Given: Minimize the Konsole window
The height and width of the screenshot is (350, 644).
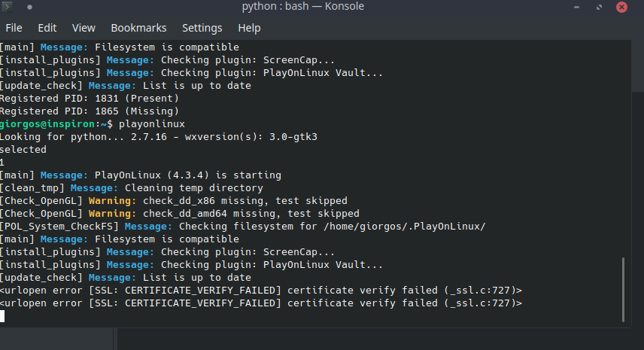Looking at the screenshot, I should click(576, 7).
